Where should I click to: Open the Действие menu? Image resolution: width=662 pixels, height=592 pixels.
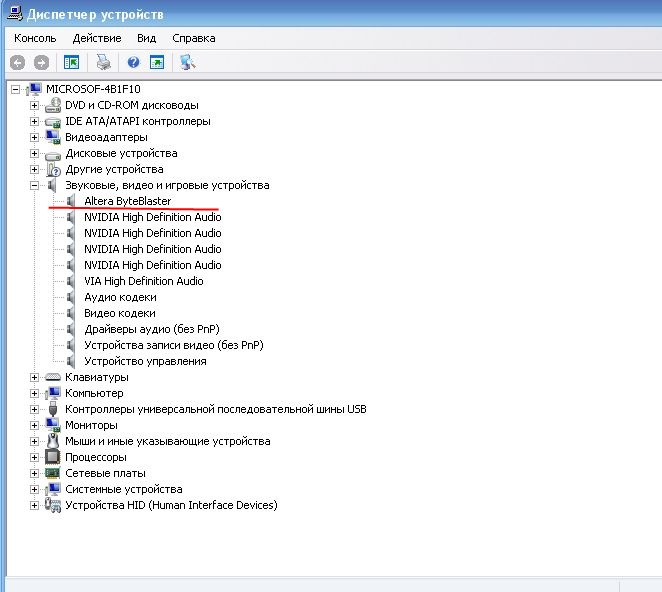tap(97, 38)
